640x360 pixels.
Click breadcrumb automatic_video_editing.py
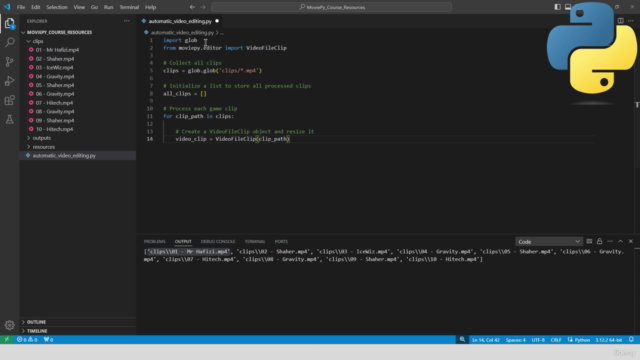coord(182,32)
